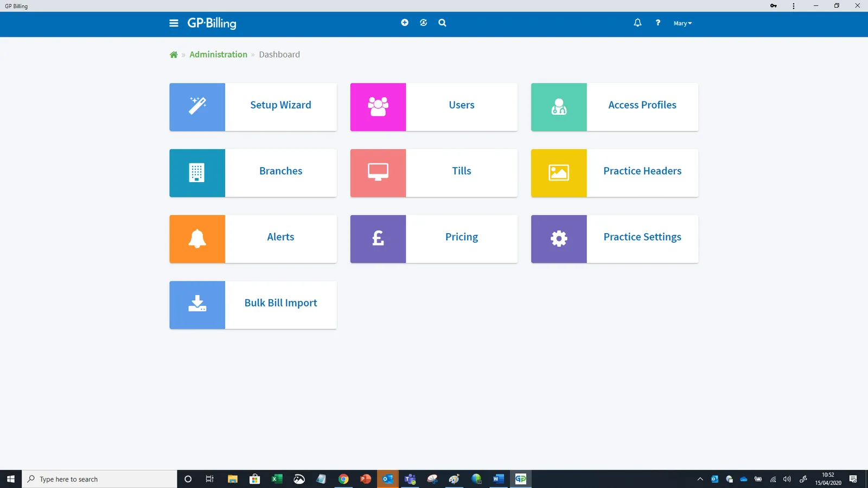Click the pound sign Pricing icon
Viewport: 868px width, 488px height.
[378, 239]
